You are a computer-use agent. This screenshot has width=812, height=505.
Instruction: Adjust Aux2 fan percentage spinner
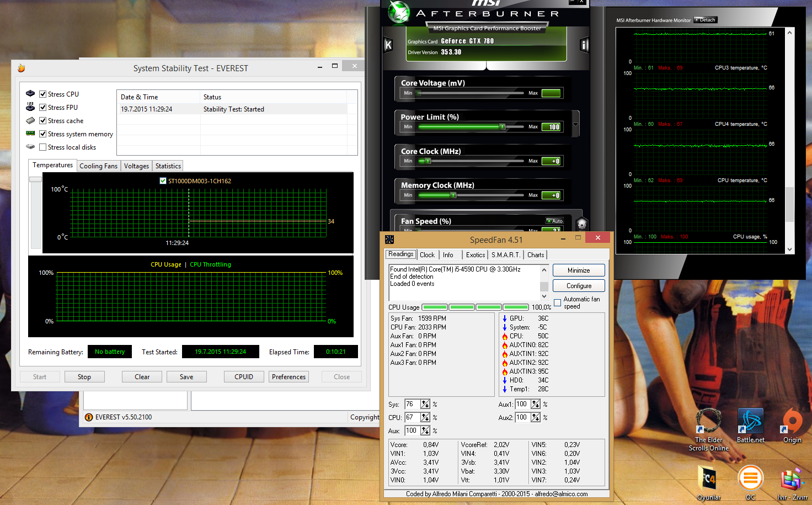pos(536,417)
